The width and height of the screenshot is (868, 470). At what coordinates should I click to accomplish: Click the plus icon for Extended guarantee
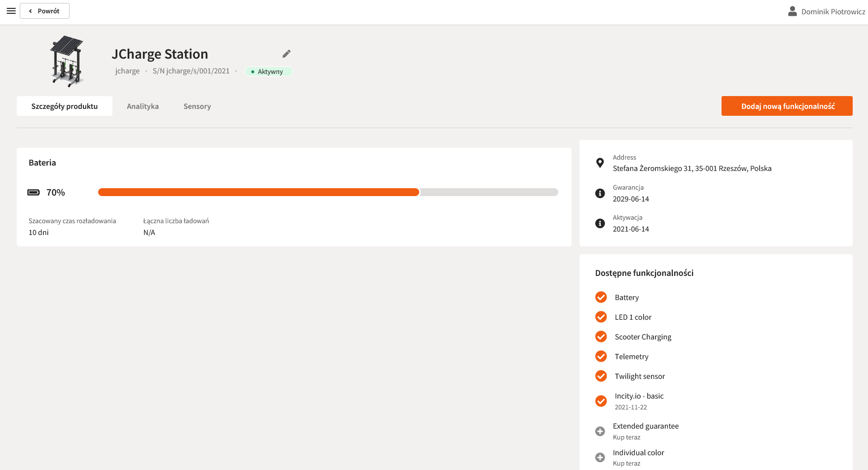point(600,432)
